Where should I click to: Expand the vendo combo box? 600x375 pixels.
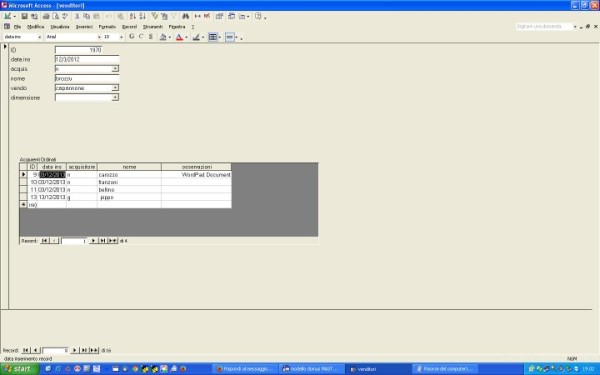point(115,88)
